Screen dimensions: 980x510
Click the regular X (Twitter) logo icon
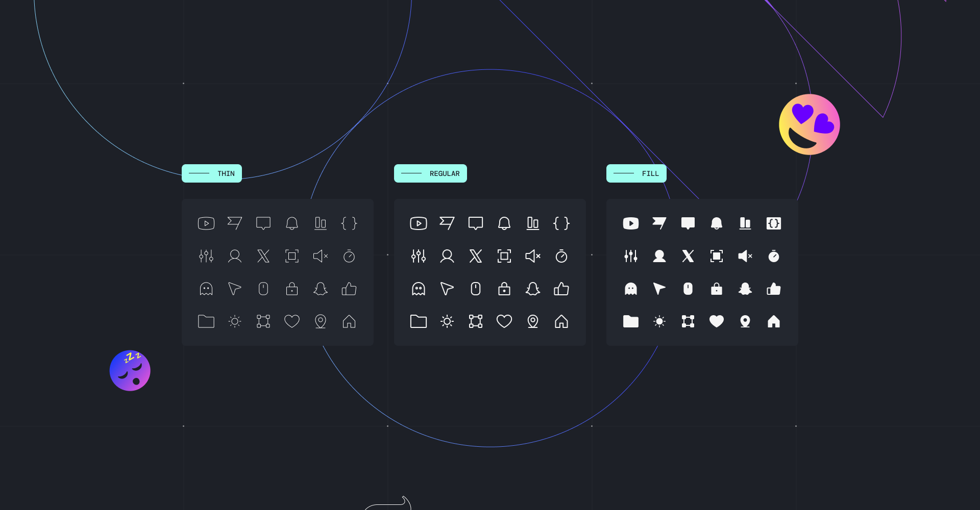476,256
